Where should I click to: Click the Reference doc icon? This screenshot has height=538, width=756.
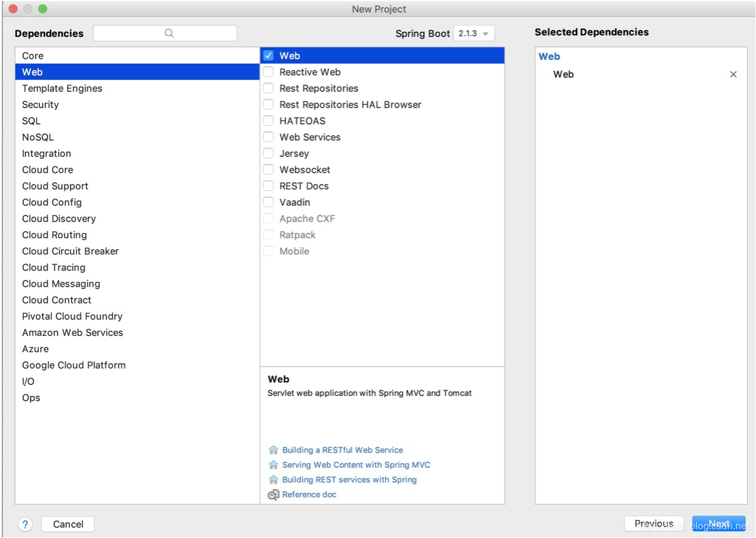click(x=273, y=495)
